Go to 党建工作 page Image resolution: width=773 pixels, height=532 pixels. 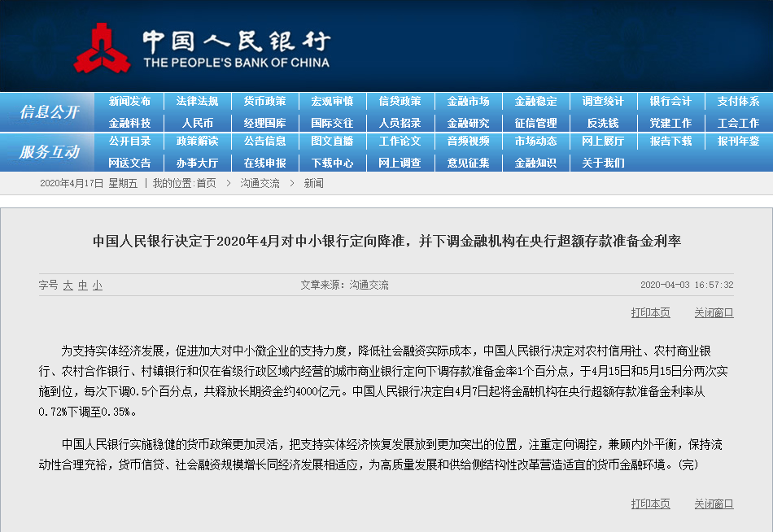tap(670, 123)
